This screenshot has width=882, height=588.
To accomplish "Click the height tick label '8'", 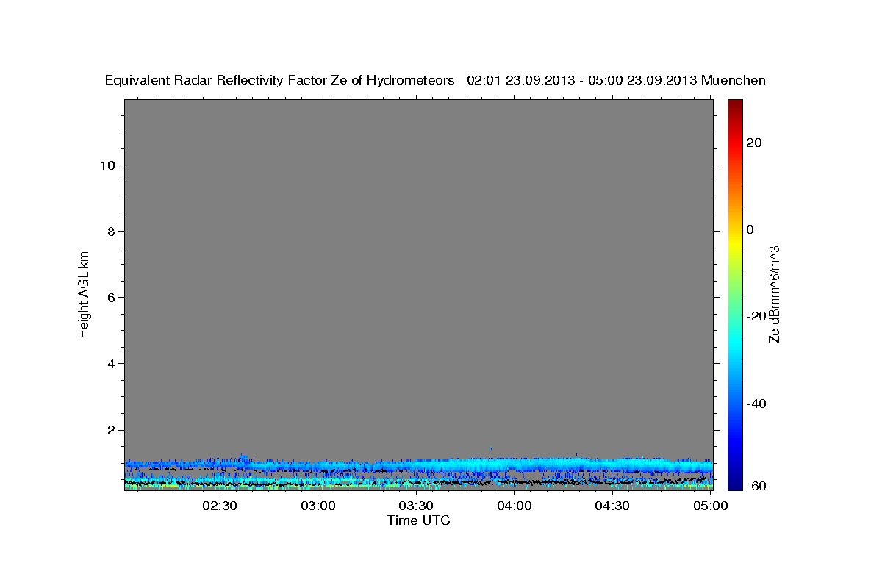I will coord(110,231).
